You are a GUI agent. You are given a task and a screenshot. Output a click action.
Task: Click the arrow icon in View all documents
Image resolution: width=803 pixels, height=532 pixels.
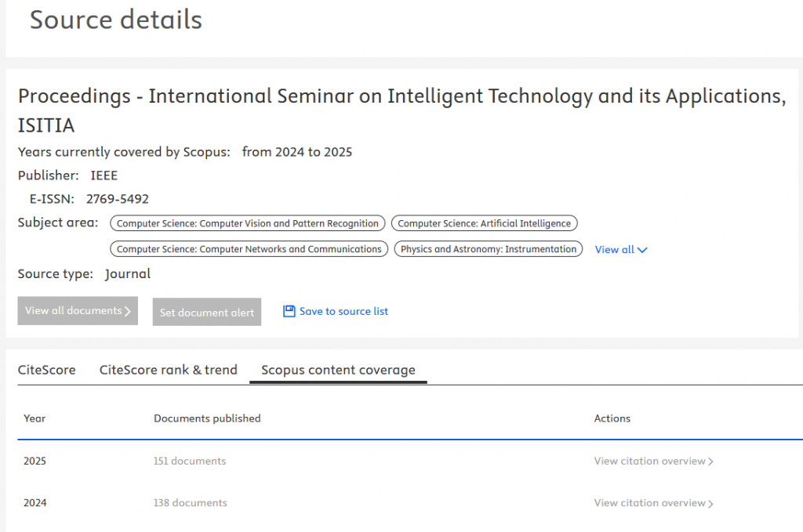(128, 311)
